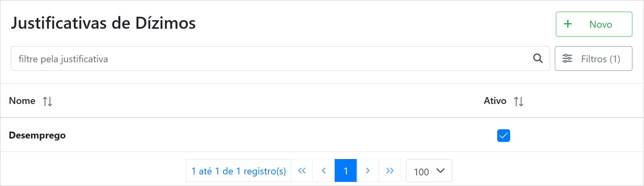The image size is (644, 186).
Task: Go to previous page with left chevron
Action: [x=324, y=171]
